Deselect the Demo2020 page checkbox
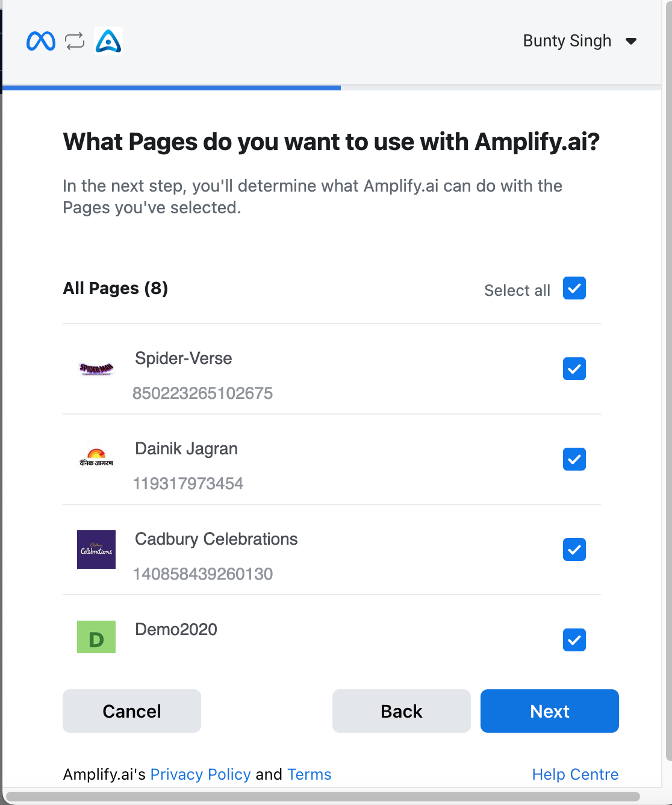 574,640
